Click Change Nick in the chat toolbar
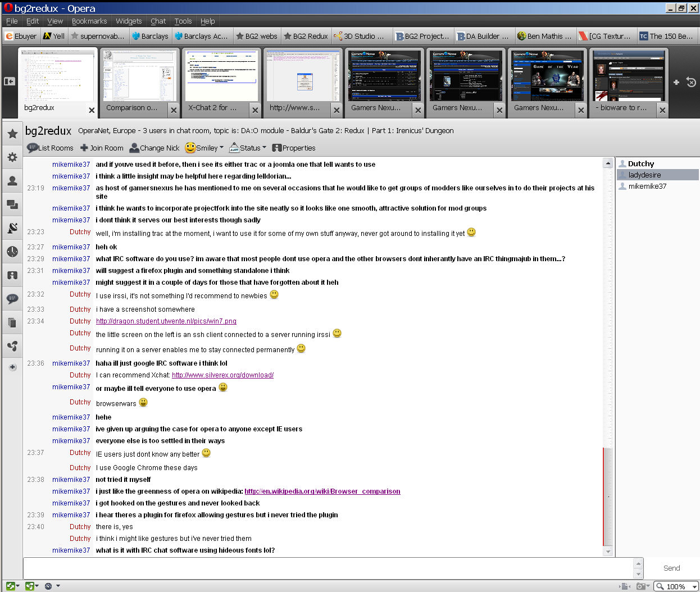 point(154,148)
